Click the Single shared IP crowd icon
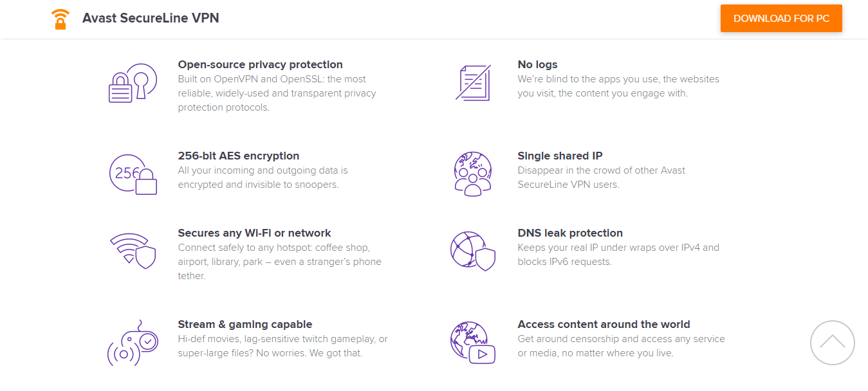This screenshot has width=868, height=391. click(x=473, y=172)
